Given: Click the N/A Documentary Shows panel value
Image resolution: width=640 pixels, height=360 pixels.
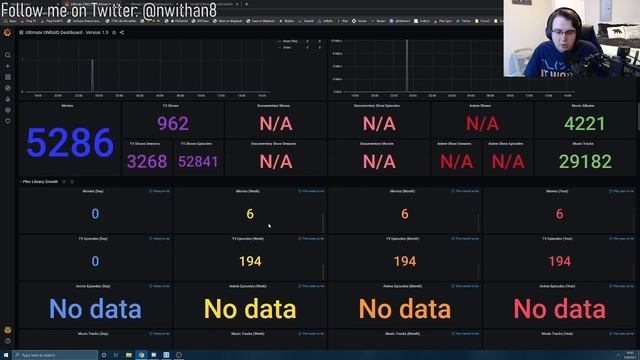Looking at the screenshot, I should 276,124.
